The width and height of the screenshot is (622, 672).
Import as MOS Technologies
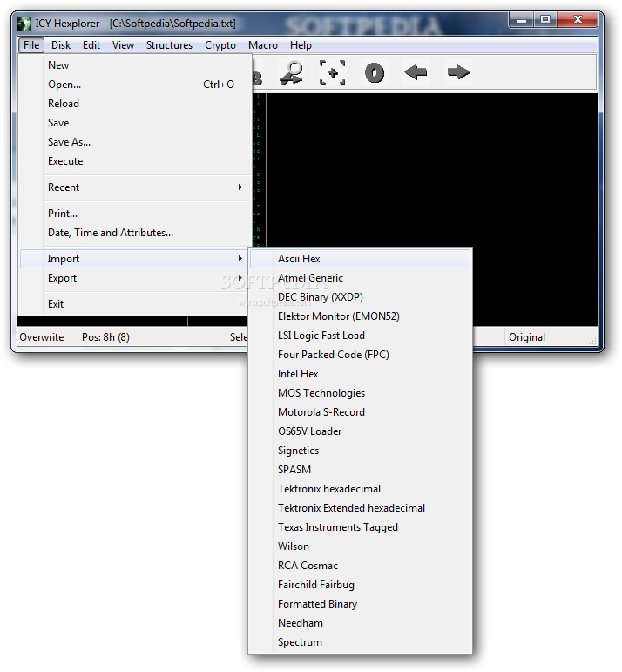[x=361, y=393]
